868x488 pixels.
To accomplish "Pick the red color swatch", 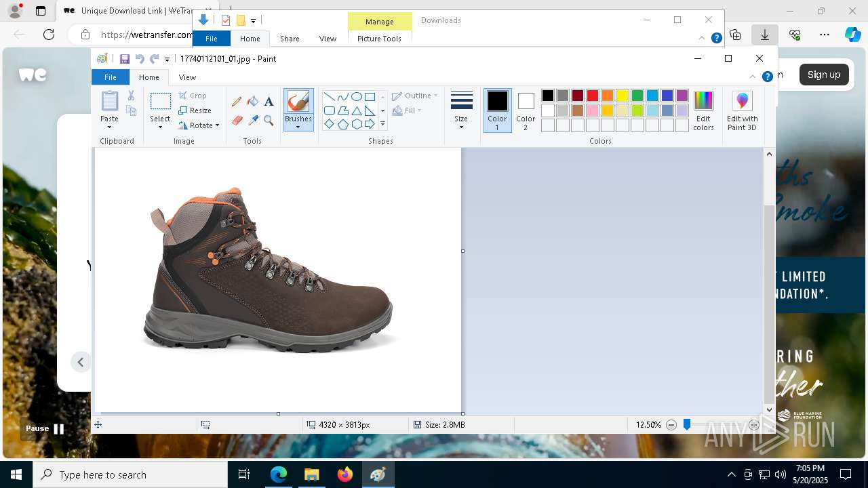I will [x=593, y=96].
